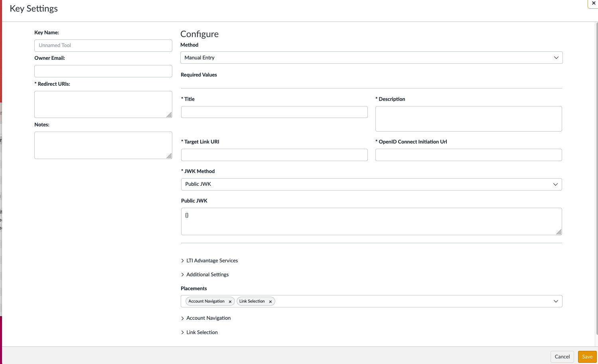Click the Key Name input field

(103, 45)
